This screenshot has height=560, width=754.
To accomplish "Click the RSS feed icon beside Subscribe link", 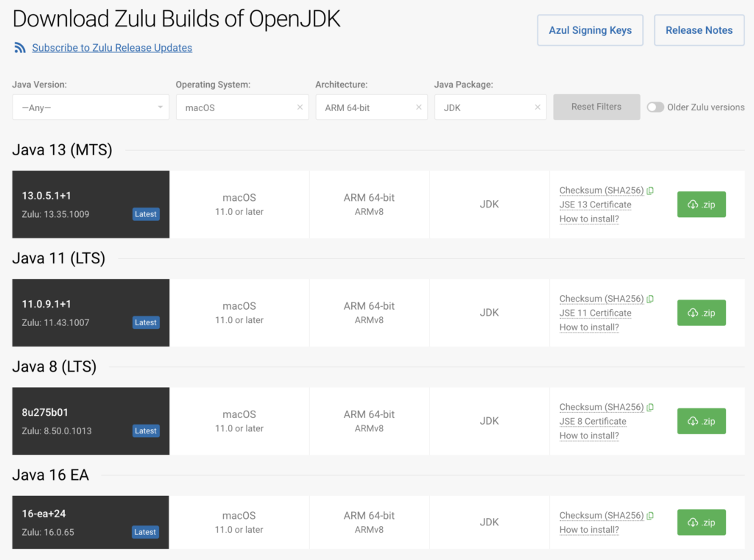I will coord(20,48).
